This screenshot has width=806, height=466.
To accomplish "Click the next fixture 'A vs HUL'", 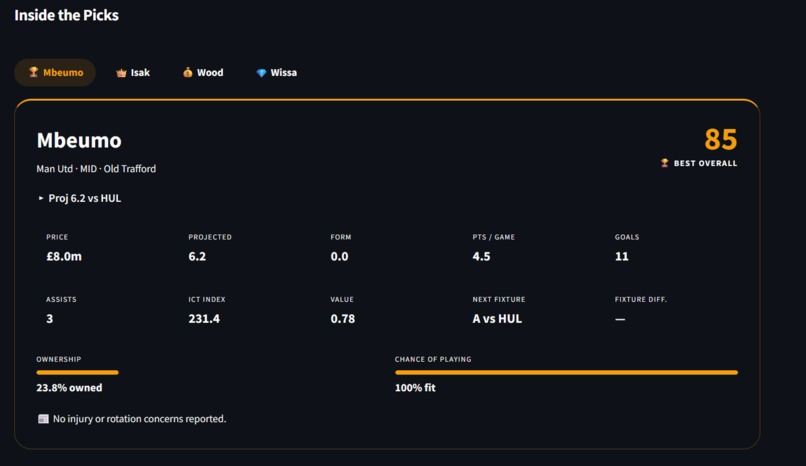I will point(497,319).
